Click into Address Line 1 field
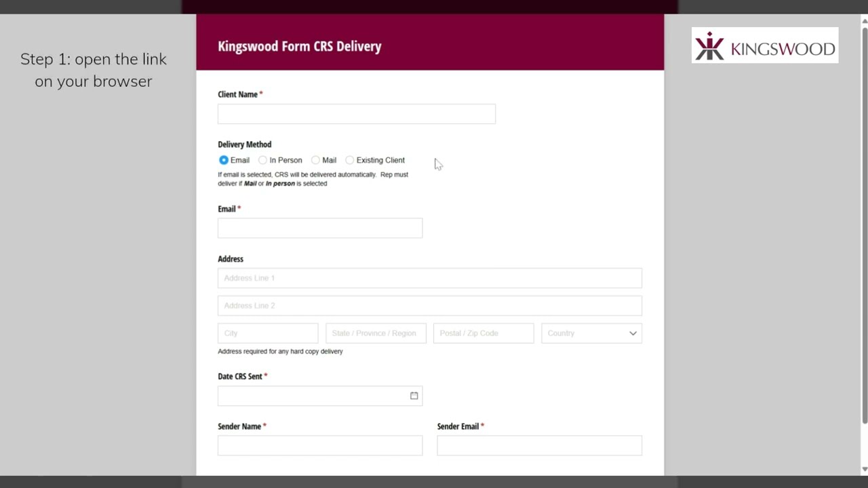This screenshot has width=868, height=488. tap(430, 278)
